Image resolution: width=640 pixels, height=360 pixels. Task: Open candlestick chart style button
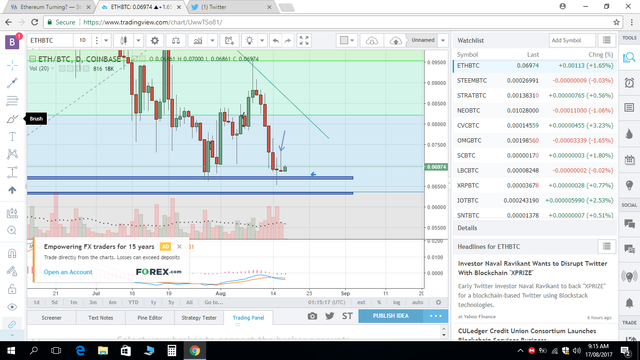124,40
